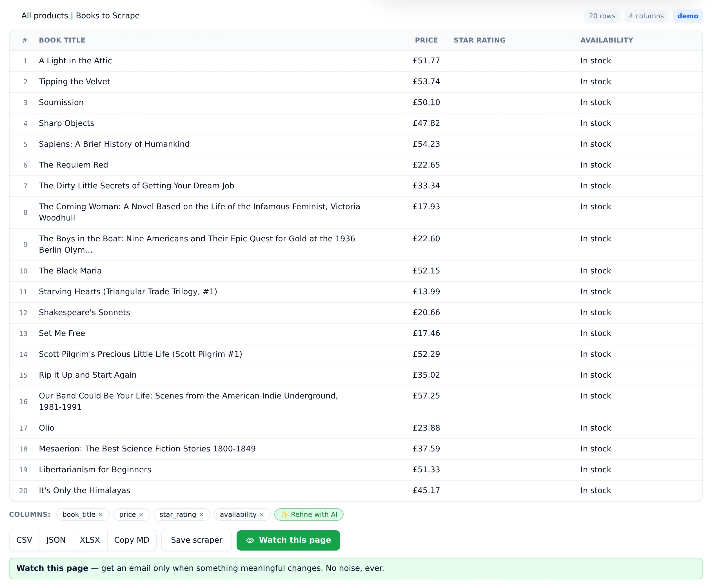Screen dimensions: 712x588
Task: Select 'Tipping the Velvet' title
Action: pyautogui.click(x=75, y=82)
